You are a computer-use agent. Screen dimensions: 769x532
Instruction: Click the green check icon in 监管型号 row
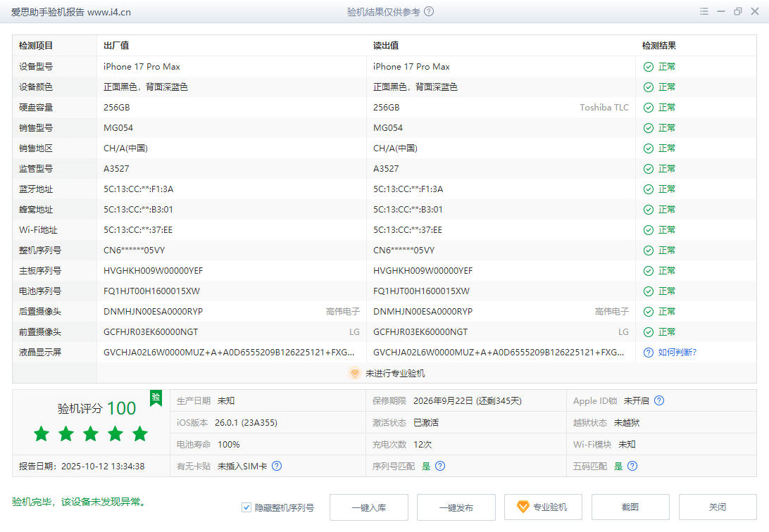coord(649,169)
